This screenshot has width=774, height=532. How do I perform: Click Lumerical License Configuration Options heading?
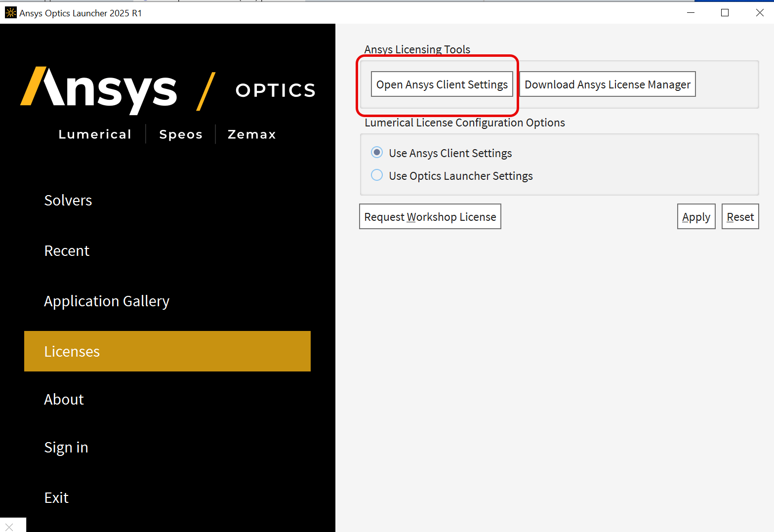pyautogui.click(x=465, y=123)
